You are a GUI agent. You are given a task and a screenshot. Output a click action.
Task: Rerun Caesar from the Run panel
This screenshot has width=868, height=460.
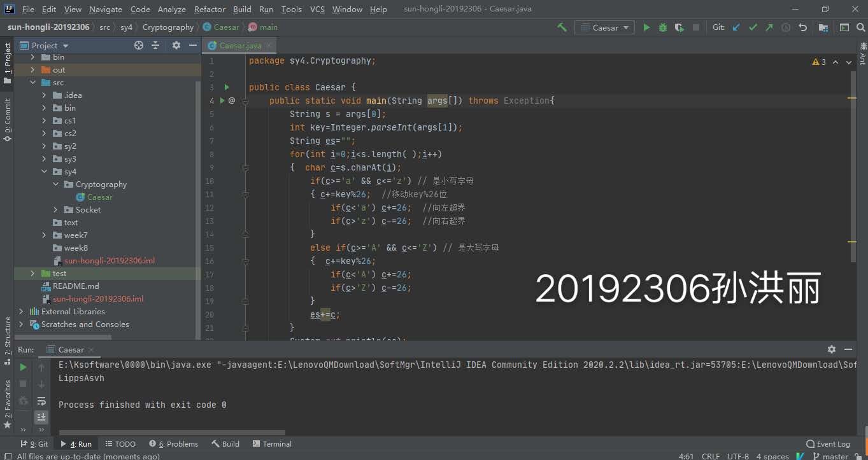pyautogui.click(x=23, y=367)
